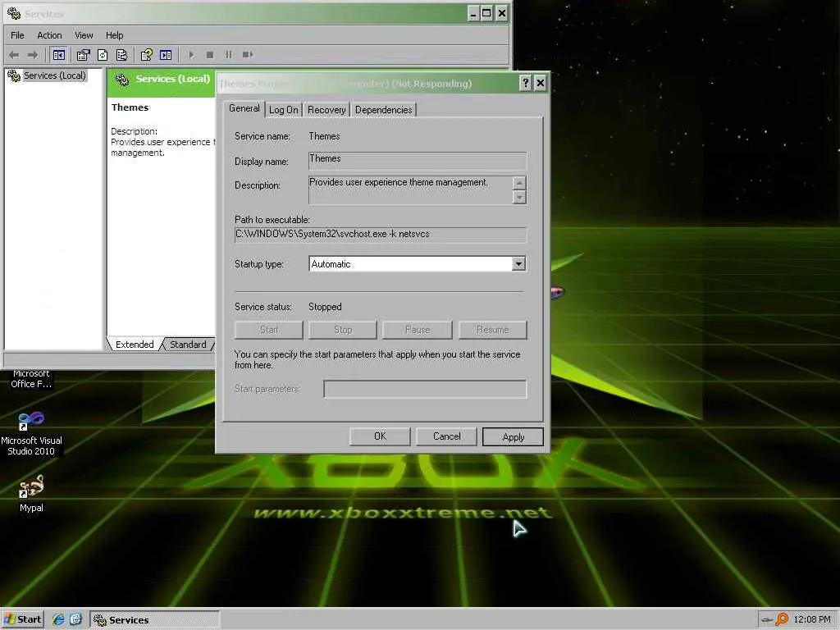This screenshot has width=840, height=630.
Task: Select the Standard view tab
Action: [x=188, y=345]
